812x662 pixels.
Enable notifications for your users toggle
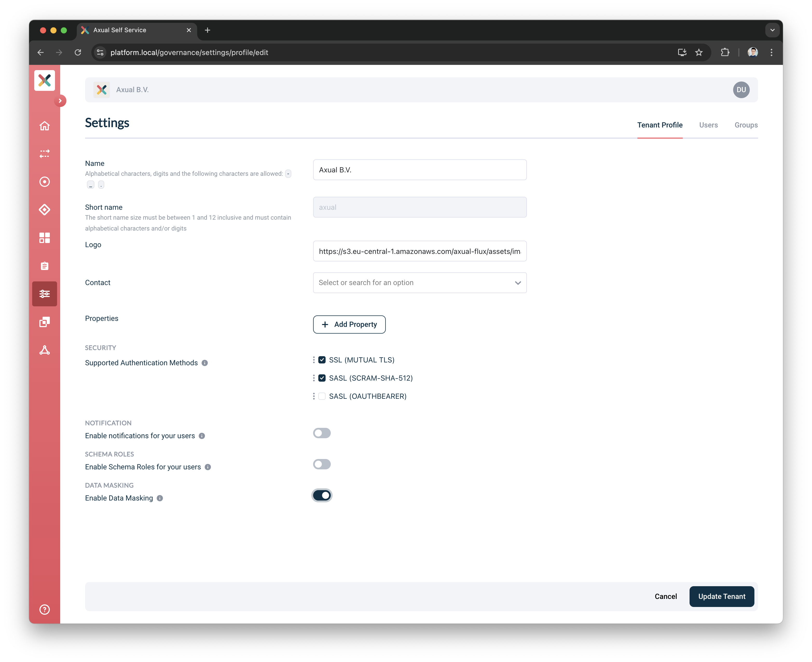click(322, 434)
